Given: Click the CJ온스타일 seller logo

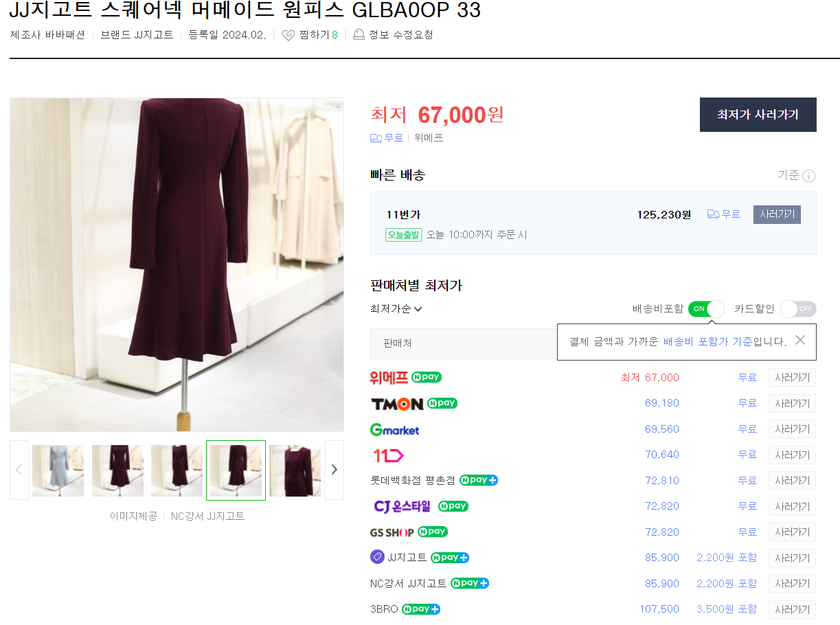Looking at the screenshot, I should coord(402,506).
